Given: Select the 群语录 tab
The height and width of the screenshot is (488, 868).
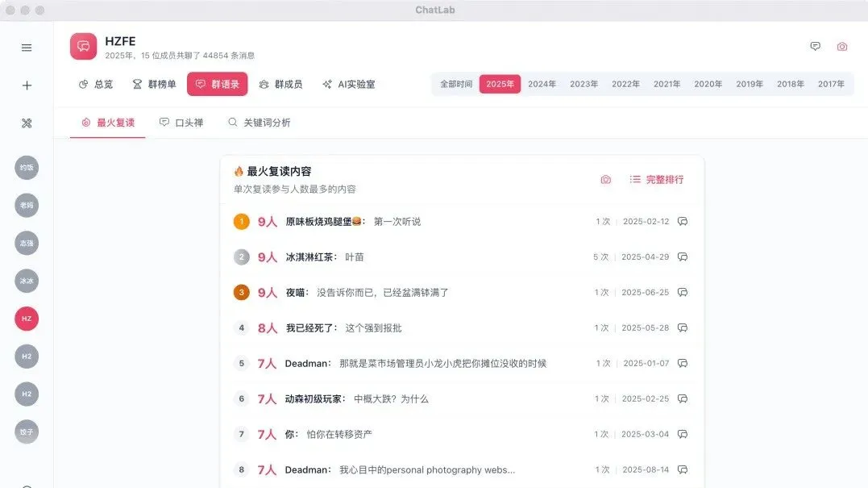Looking at the screenshot, I should [x=217, y=84].
